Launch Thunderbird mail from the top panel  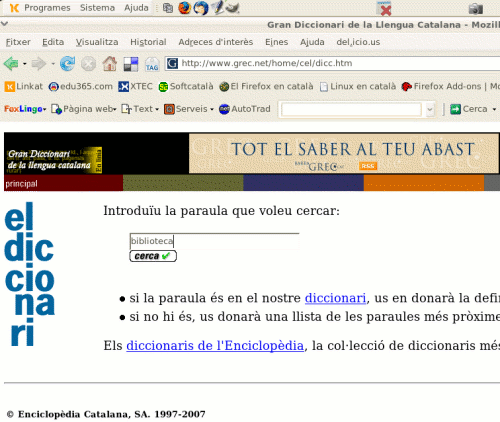[x=201, y=8]
